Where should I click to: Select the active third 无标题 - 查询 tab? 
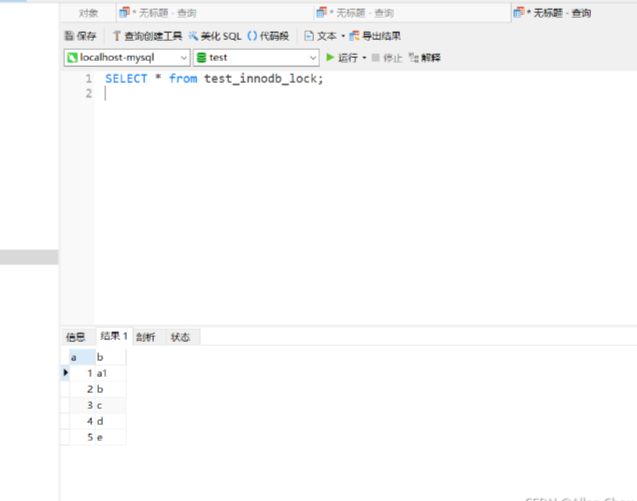point(574,13)
